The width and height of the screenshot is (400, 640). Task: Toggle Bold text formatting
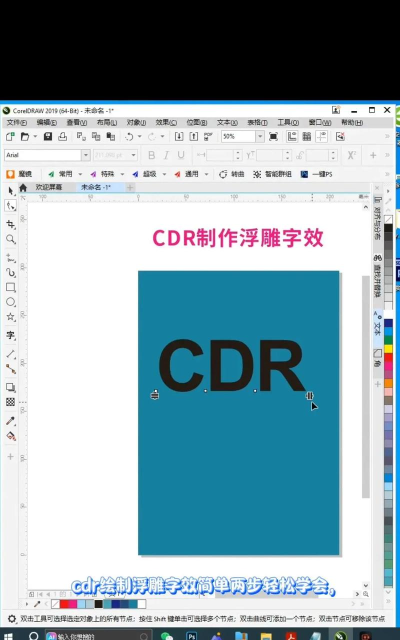[x=151, y=155]
